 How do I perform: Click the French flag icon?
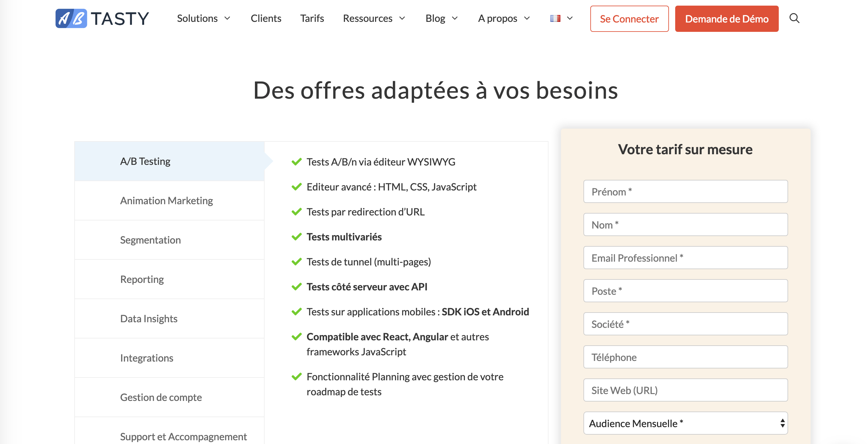click(x=555, y=18)
